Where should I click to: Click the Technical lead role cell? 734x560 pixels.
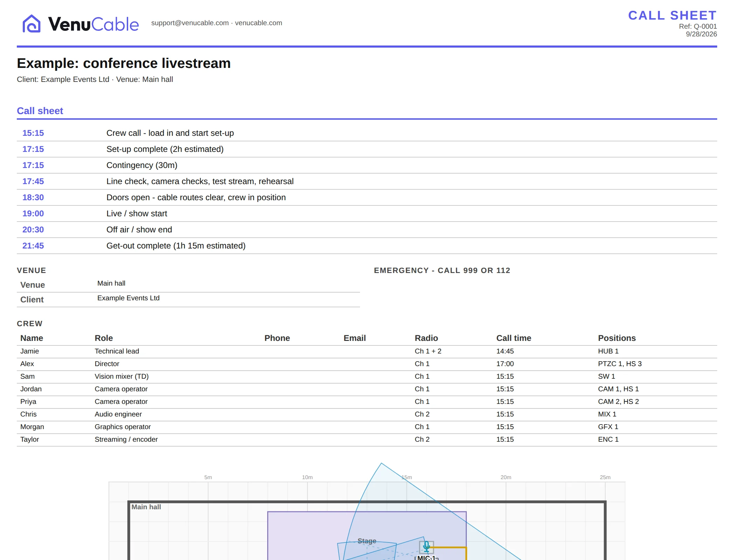pos(117,351)
